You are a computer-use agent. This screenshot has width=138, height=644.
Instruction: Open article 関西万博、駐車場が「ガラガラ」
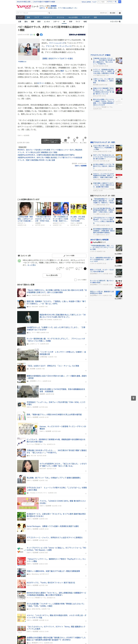(56, 302)
